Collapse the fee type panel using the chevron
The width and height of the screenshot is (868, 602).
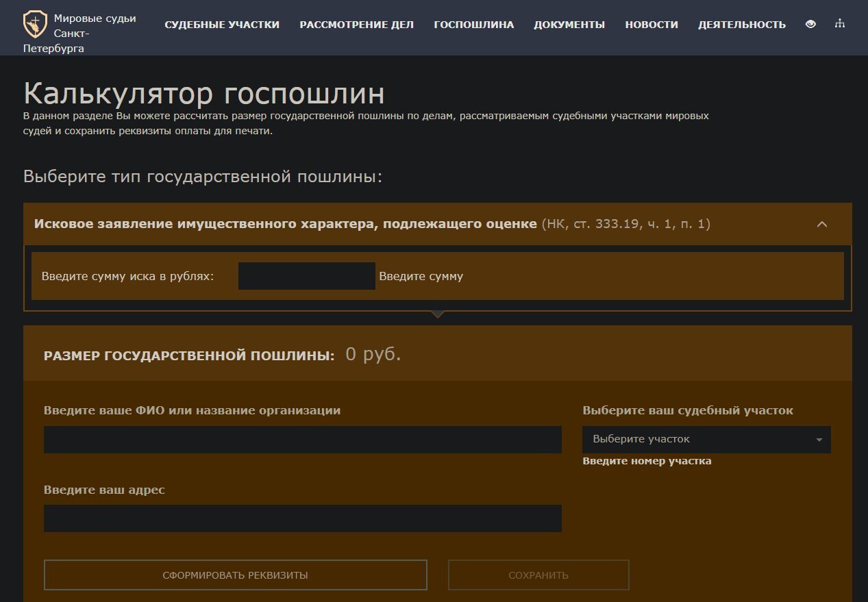pyautogui.click(x=822, y=224)
